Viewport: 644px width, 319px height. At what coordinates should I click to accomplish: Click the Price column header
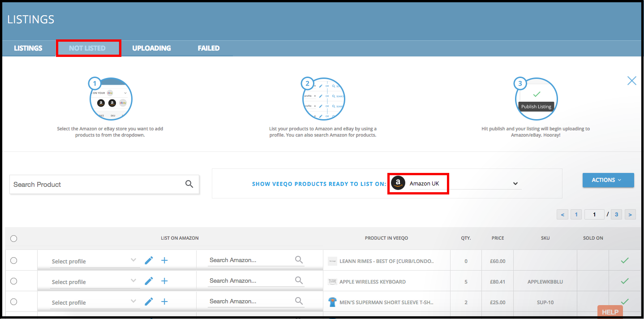(x=498, y=238)
